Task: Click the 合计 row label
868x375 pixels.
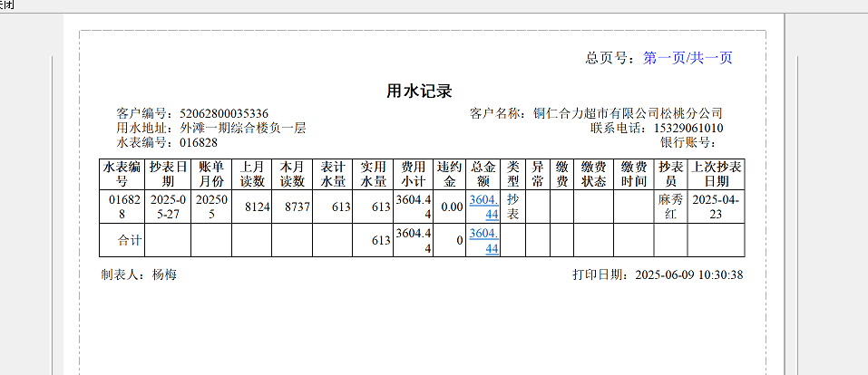Action: click(130, 241)
